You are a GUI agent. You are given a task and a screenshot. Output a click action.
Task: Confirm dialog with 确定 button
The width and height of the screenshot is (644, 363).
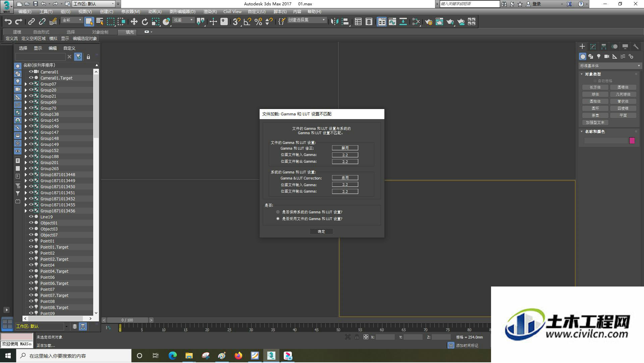[x=321, y=231]
